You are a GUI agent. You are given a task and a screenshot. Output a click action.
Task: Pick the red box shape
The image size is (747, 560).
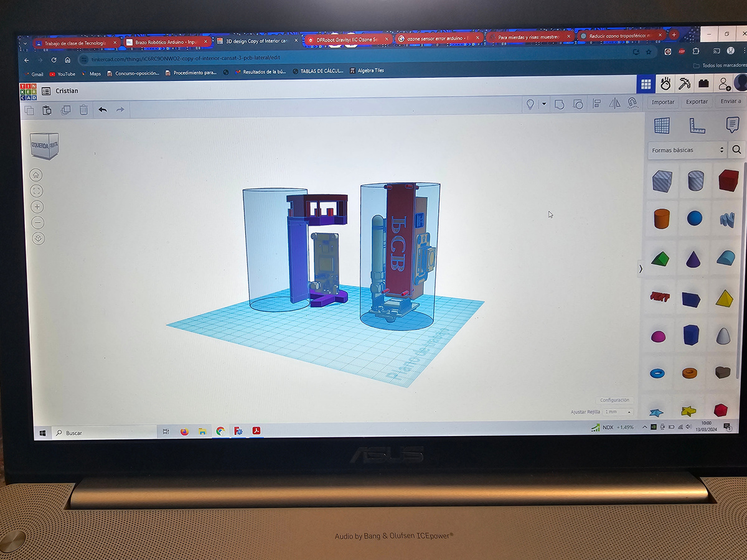728,180
